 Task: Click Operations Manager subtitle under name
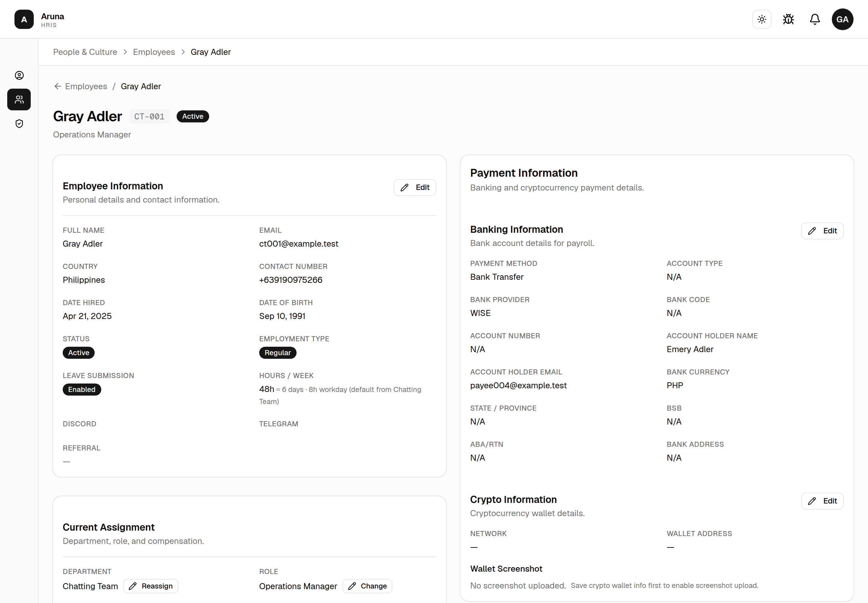point(92,135)
